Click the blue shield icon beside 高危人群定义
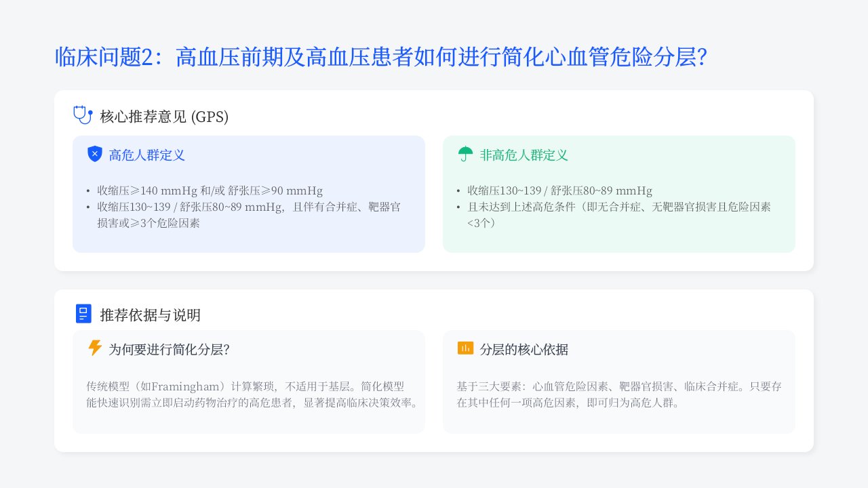The width and height of the screenshot is (868, 488). [x=95, y=155]
